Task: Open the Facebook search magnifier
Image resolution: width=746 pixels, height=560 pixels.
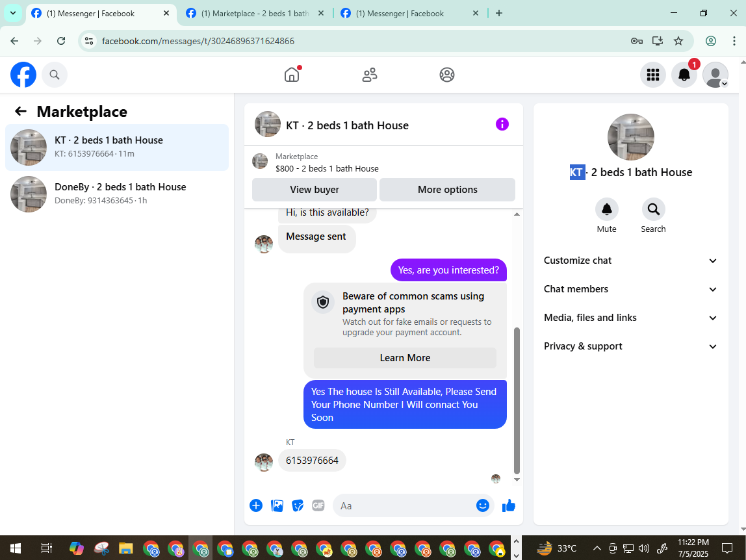Action: (x=55, y=75)
